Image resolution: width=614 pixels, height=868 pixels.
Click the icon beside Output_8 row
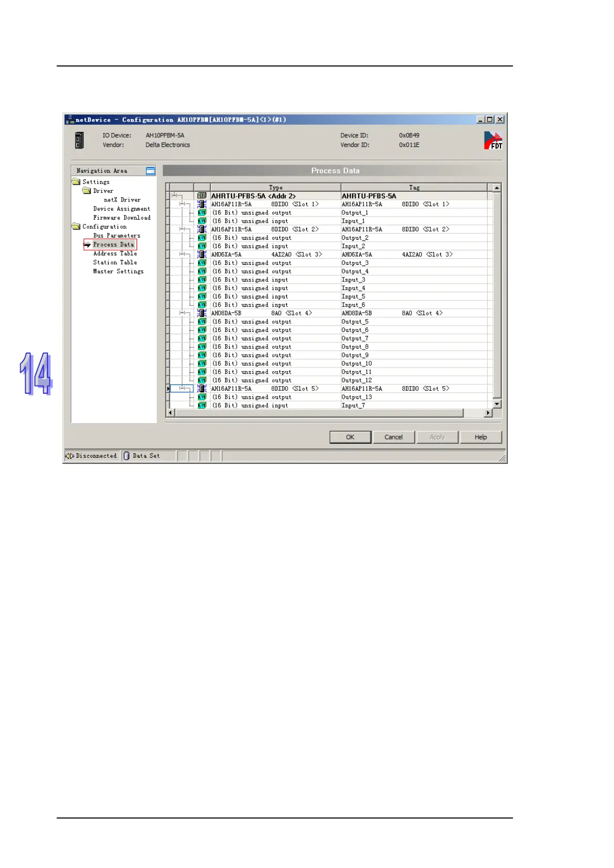click(x=202, y=347)
